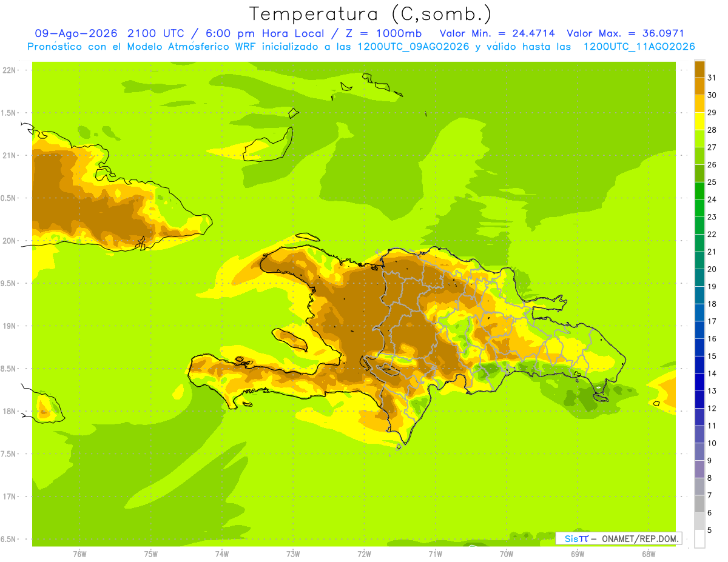Click the '19N' latitude label
Image resolution: width=728 pixels, height=562 pixels.
coord(8,326)
